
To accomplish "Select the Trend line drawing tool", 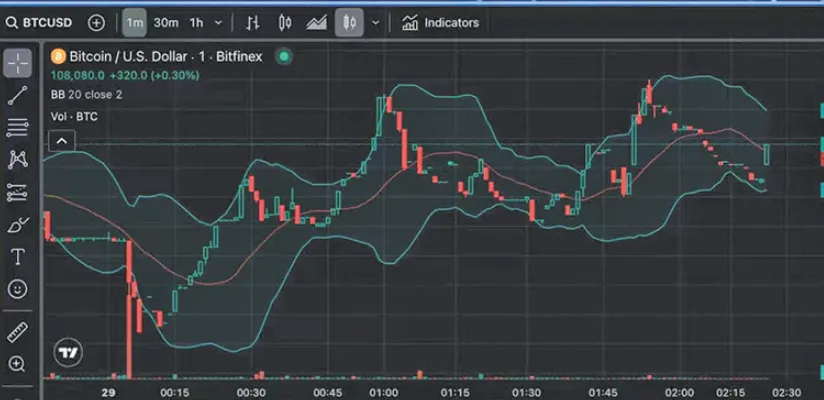I will coord(18,96).
